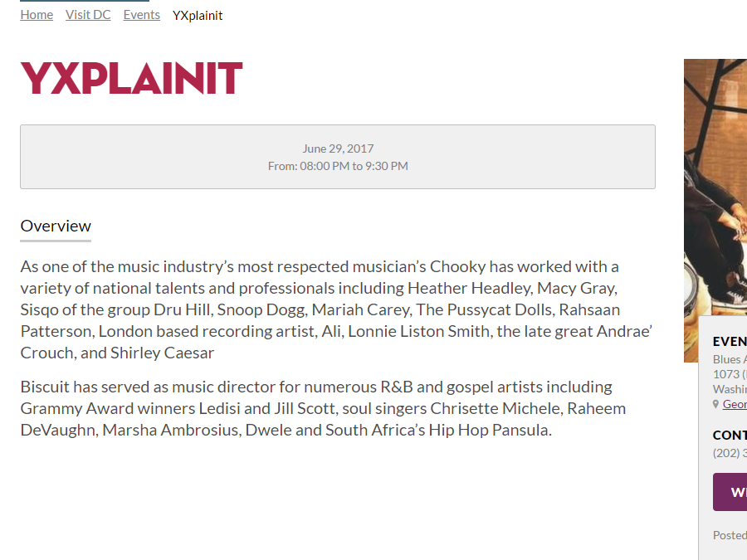Screen dimensions: 747x560
Task: Click the (202) contact phone number
Action: [730, 453]
